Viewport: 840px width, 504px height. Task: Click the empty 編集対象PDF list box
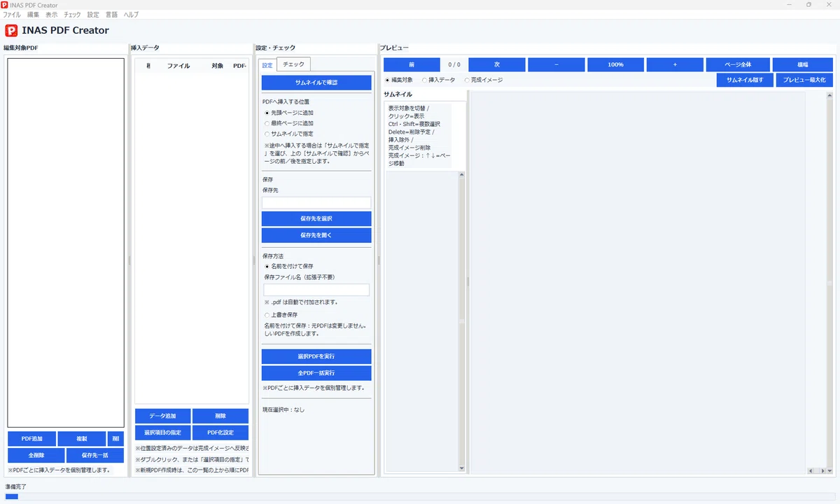click(x=66, y=242)
